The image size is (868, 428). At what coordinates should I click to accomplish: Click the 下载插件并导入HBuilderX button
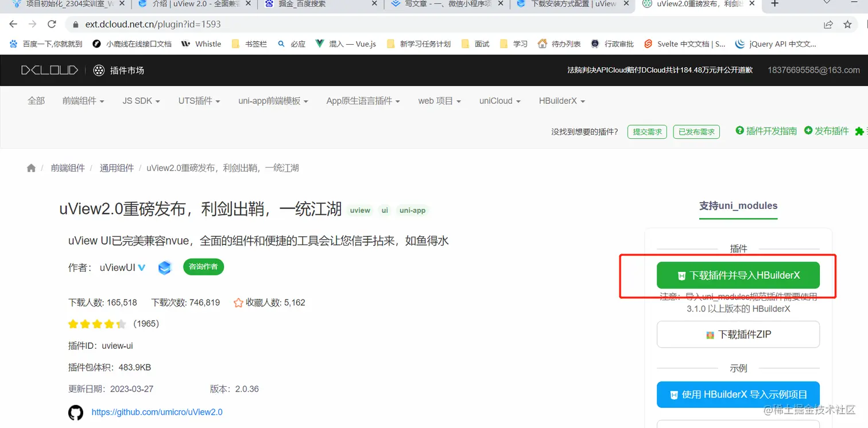[x=738, y=275]
